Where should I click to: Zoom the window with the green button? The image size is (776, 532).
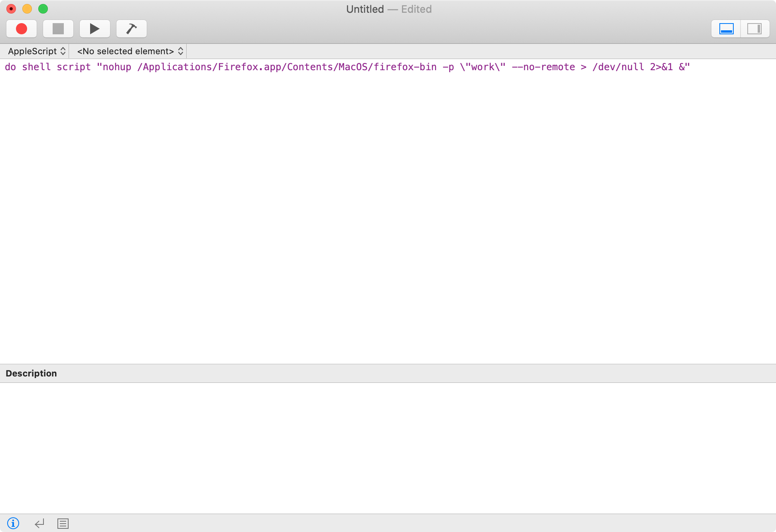(43, 9)
